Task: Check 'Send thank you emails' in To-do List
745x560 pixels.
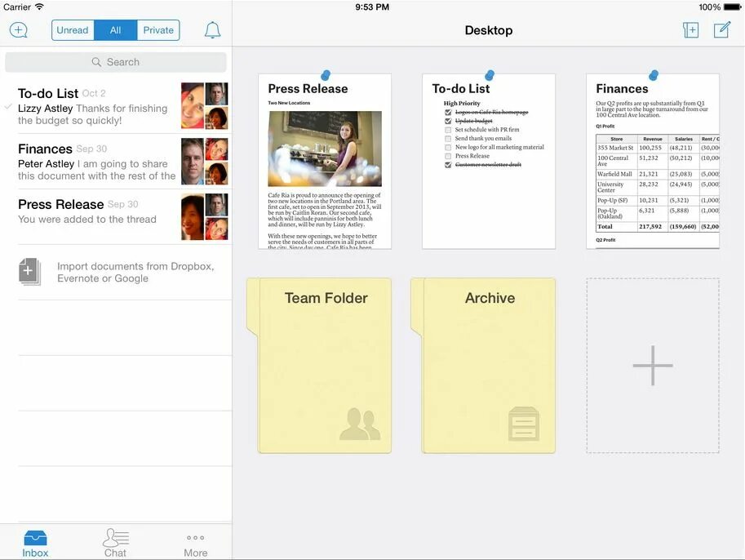Action: [447, 138]
